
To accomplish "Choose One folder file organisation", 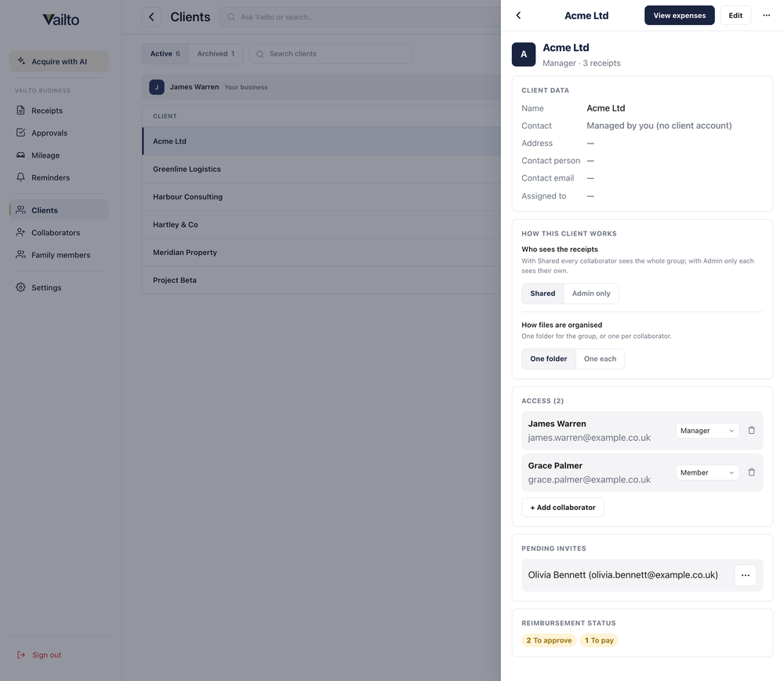I will point(549,359).
